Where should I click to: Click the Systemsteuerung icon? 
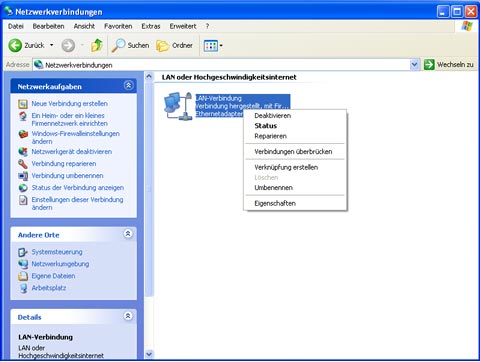(x=23, y=252)
